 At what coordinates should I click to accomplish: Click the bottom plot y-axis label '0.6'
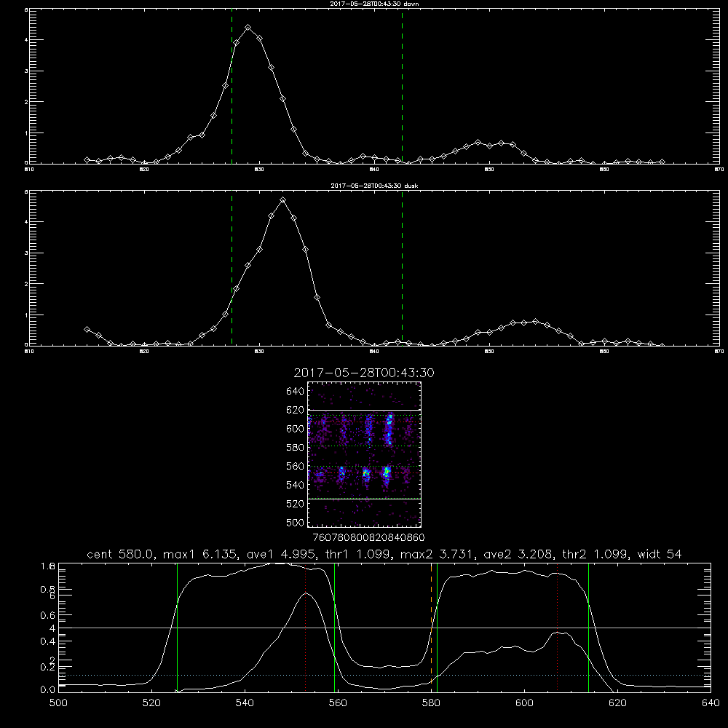coord(48,616)
